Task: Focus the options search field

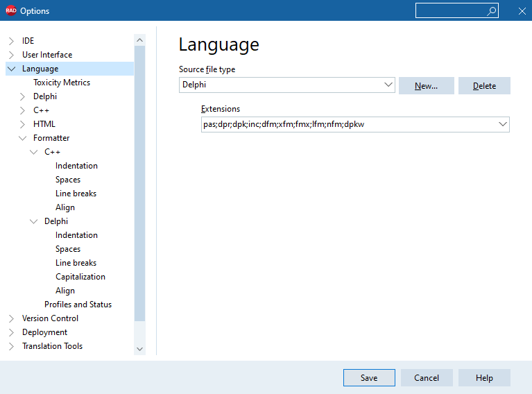Action: point(456,10)
